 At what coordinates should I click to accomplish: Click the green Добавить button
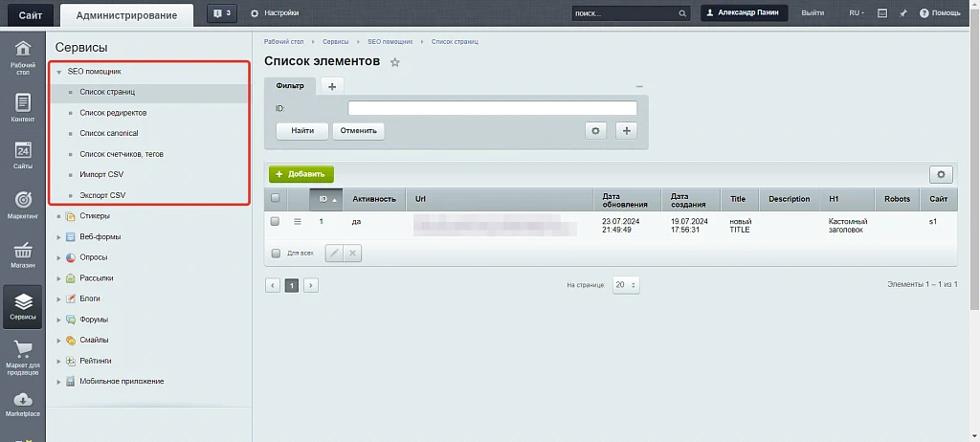pyautogui.click(x=301, y=174)
